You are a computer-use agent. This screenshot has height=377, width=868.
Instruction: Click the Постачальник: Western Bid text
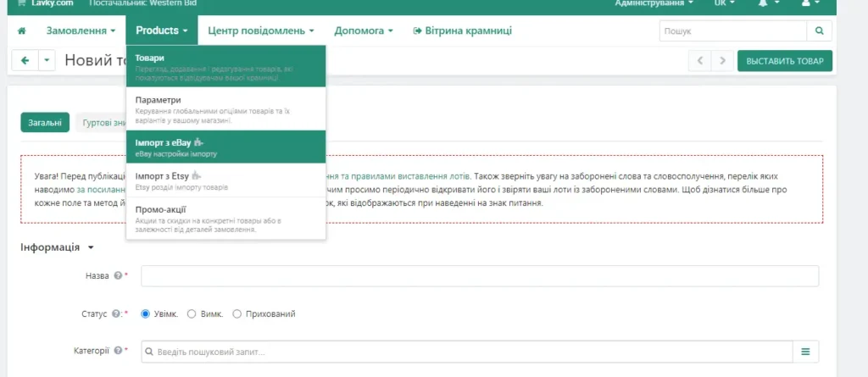pyautogui.click(x=142, y=3)
